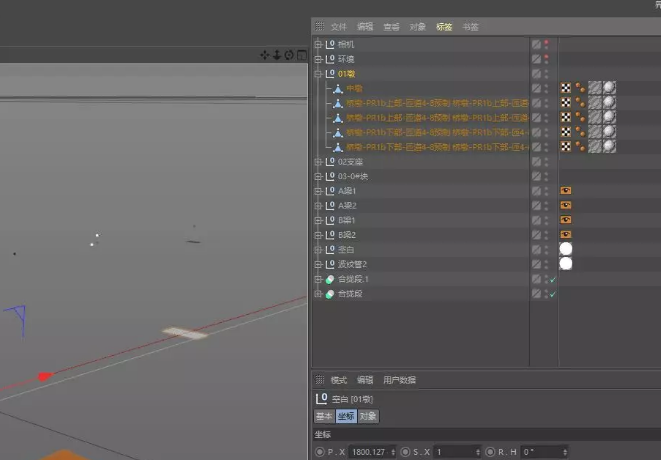Open the 模式 menu in Attribute Manager
The height and width of the screenshot is (460, 661).
pyautogui.click(x=339, y=380)
